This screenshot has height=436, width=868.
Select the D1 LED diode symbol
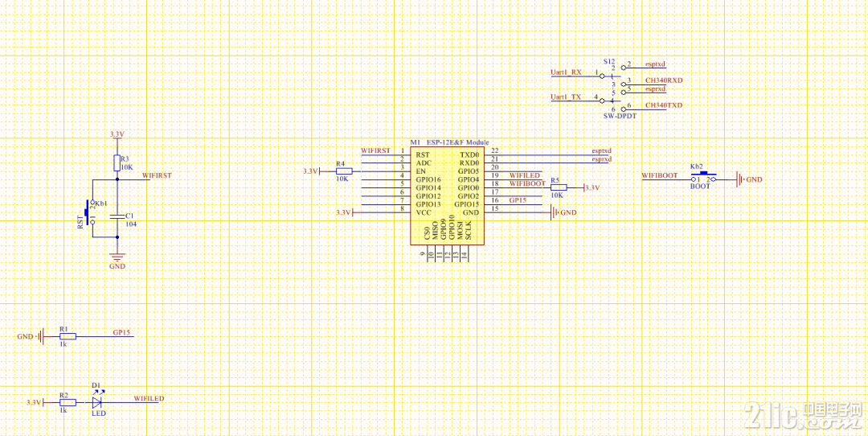[99, 401]
